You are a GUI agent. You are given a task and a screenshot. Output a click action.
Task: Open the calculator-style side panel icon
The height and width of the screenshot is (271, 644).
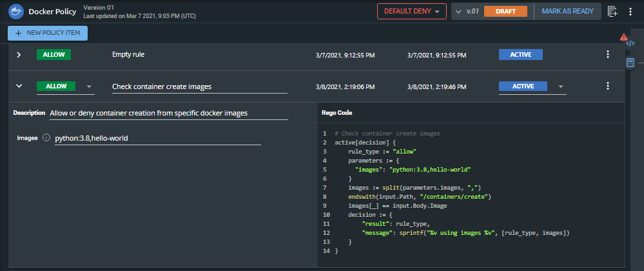pyautogui.click(x=630, y=63)
